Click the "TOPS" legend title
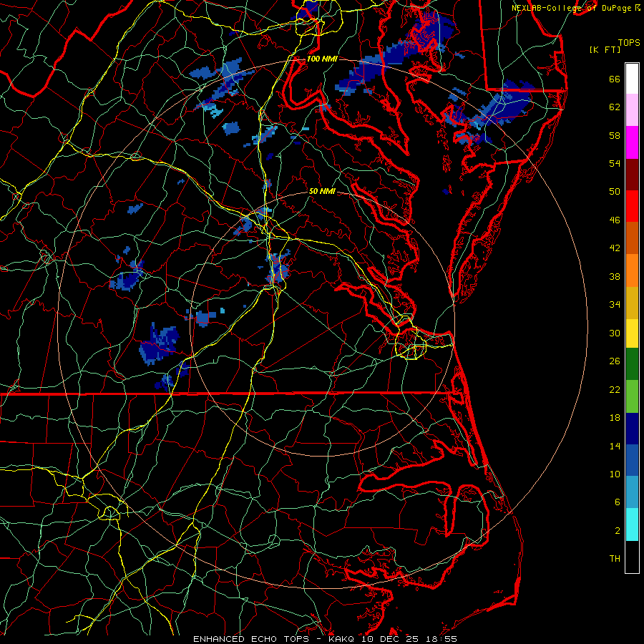644x644 pixels. click(629, 43)
